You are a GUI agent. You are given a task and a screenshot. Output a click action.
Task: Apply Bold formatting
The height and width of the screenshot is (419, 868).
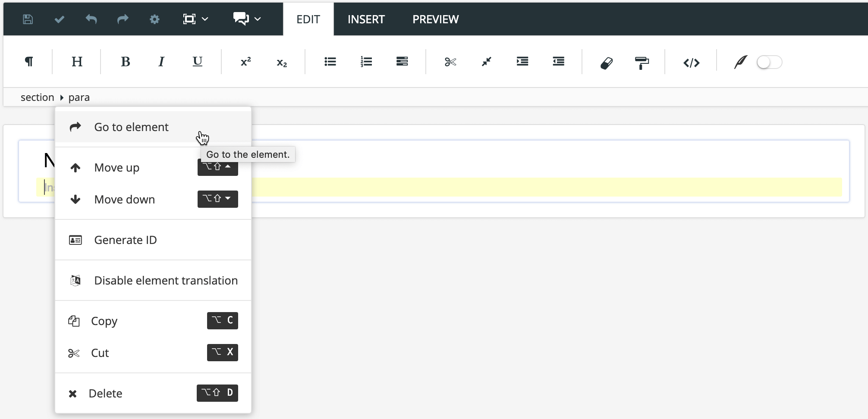click(x=125, y=62)
